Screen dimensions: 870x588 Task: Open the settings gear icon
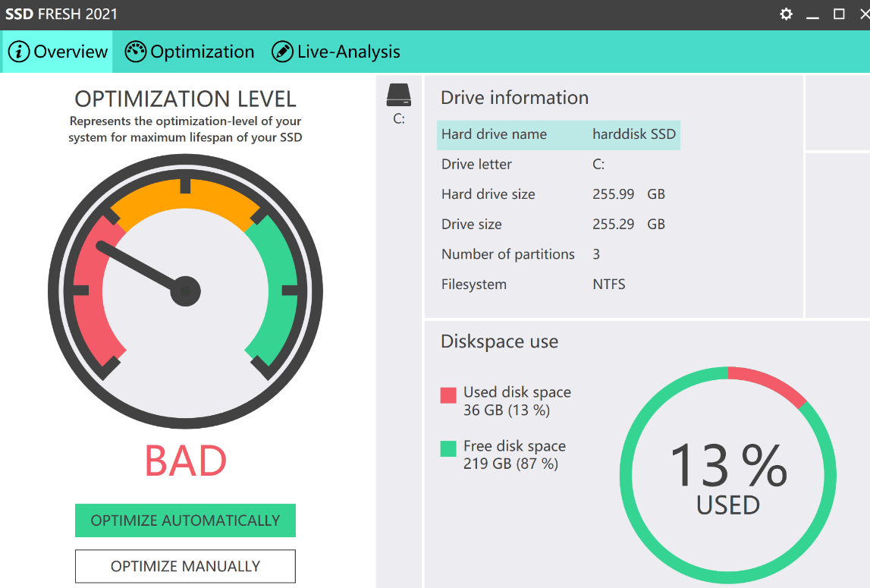tap(786, 14)
